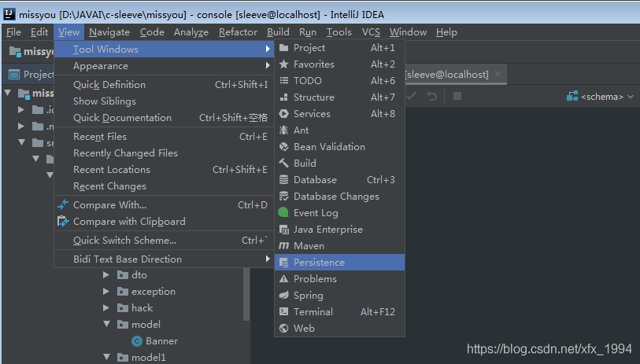
Task: Collapse the model folder
Action: click(107, 324)
